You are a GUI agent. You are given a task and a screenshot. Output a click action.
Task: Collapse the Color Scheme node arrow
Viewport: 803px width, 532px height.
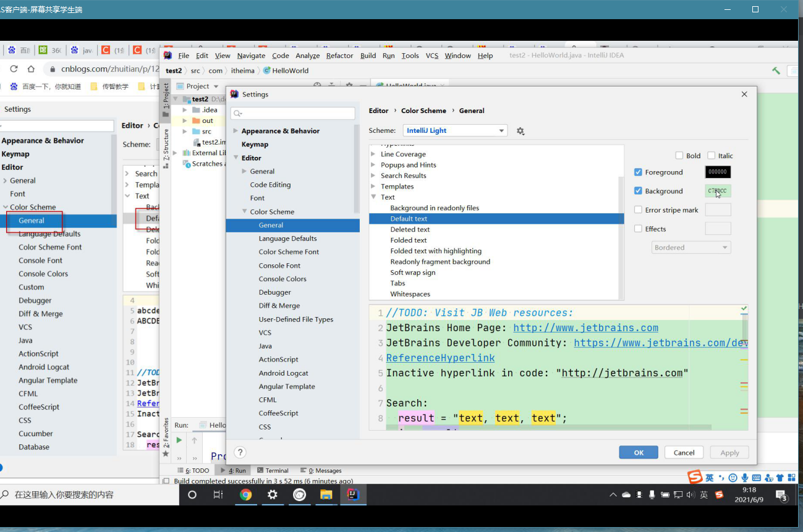244,212
